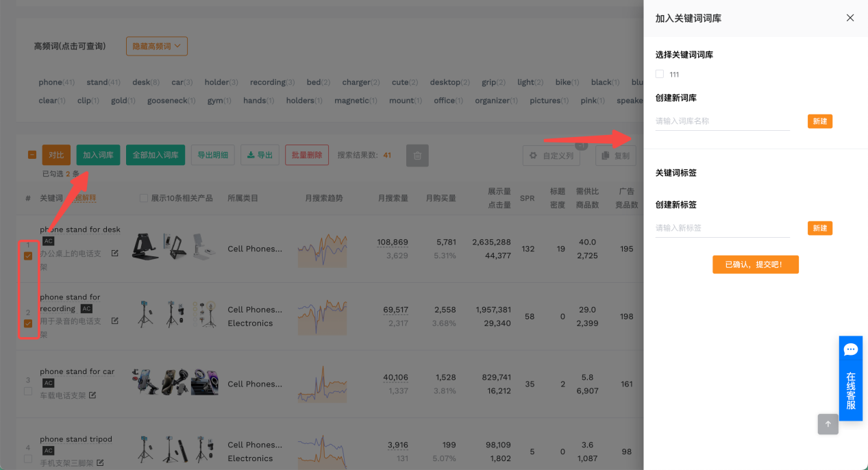
Task: Click the 批量删除 button
Action: (307, 155)
